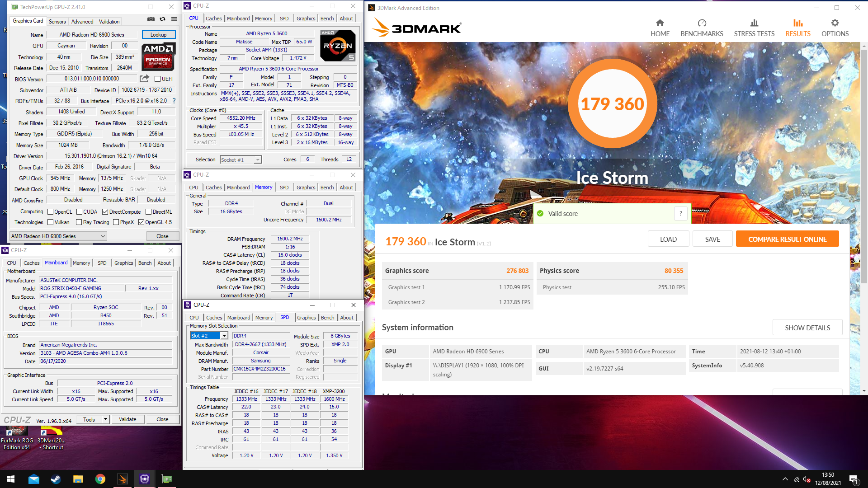Open Google Chrome from the taskbar
Image resolution: width=868 pixels, height=488 pixels.
[100, 479]
